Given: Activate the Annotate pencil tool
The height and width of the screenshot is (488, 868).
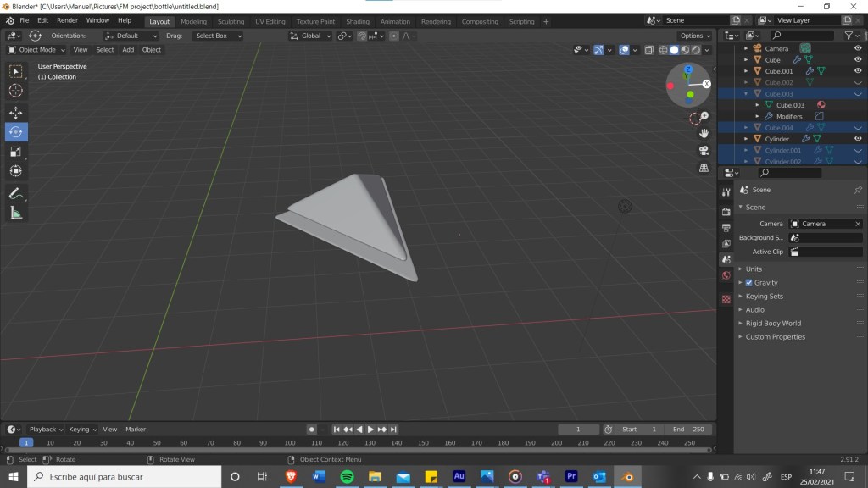Looking at the screenshot, I should click(x=15, y=193).
